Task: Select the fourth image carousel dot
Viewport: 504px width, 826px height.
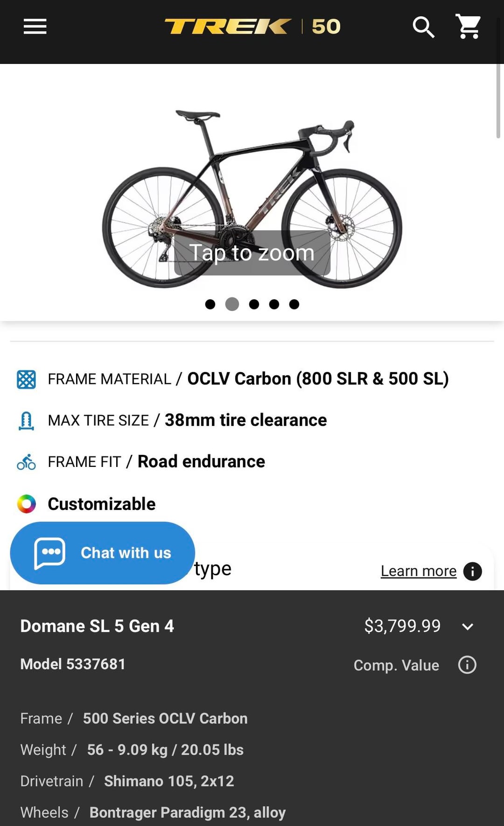Action: point(274,304)
